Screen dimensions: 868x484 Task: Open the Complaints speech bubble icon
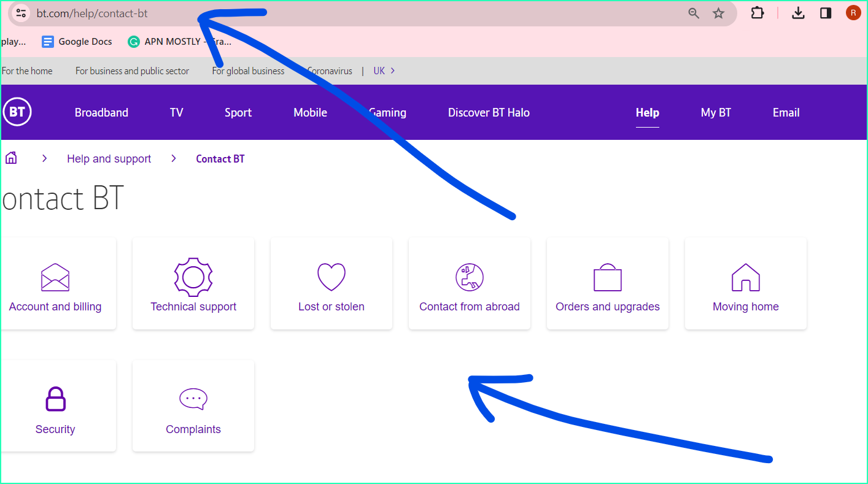click(193, 399)
